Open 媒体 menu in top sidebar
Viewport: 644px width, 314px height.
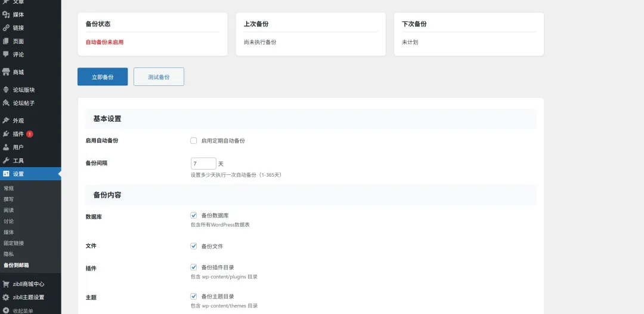(30, 14)
